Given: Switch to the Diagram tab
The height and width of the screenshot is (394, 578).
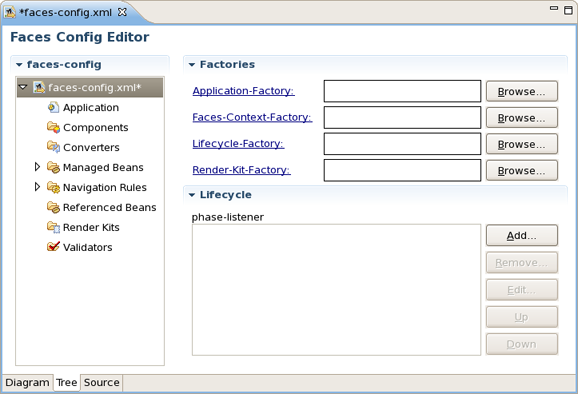Looking at the screenshot, I should 27,383.
